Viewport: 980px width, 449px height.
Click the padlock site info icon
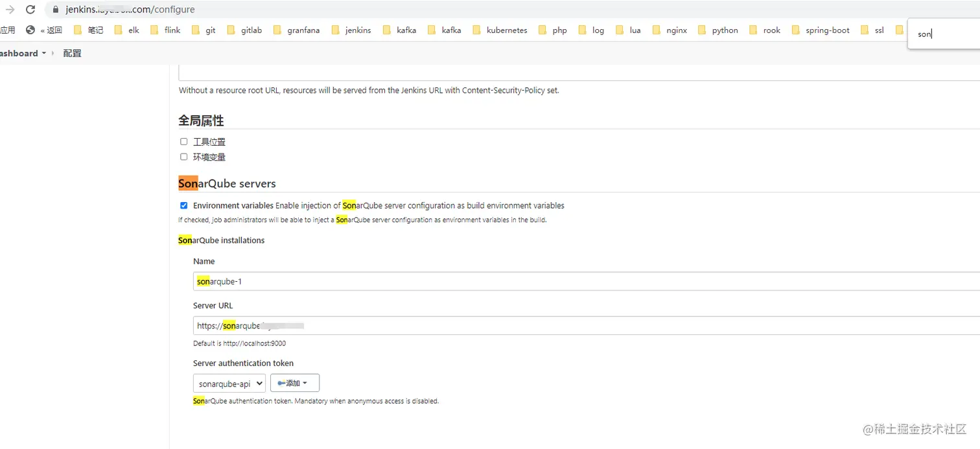click(54, 10)
